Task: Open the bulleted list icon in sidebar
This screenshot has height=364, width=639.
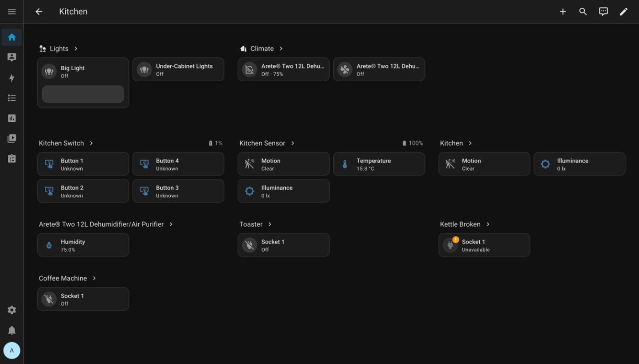Action: [x=12, y=98]
